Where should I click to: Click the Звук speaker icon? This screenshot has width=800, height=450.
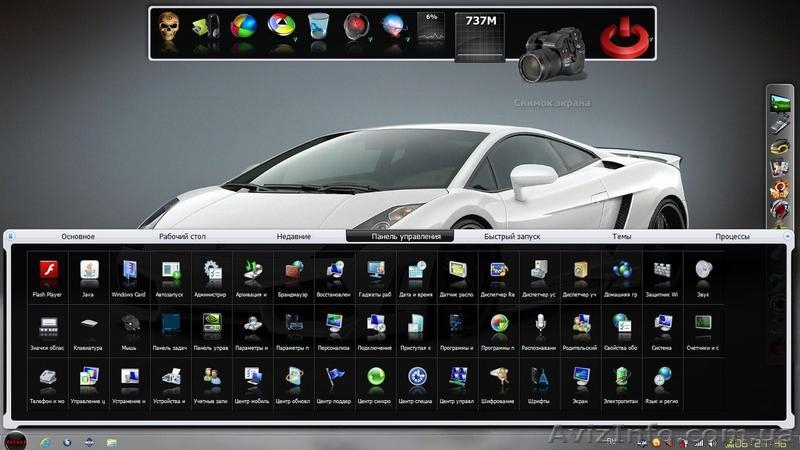[x=704, y=271]
